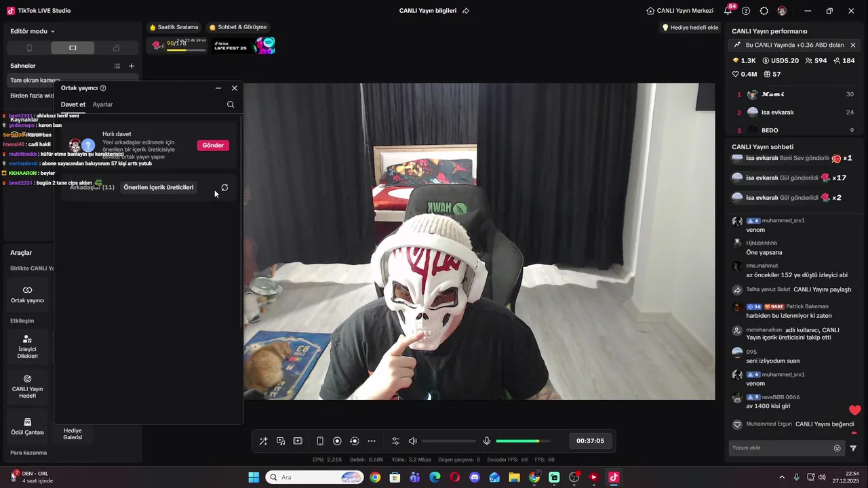
Task: Open Discord from the taskbar
Action: [475, 477]
